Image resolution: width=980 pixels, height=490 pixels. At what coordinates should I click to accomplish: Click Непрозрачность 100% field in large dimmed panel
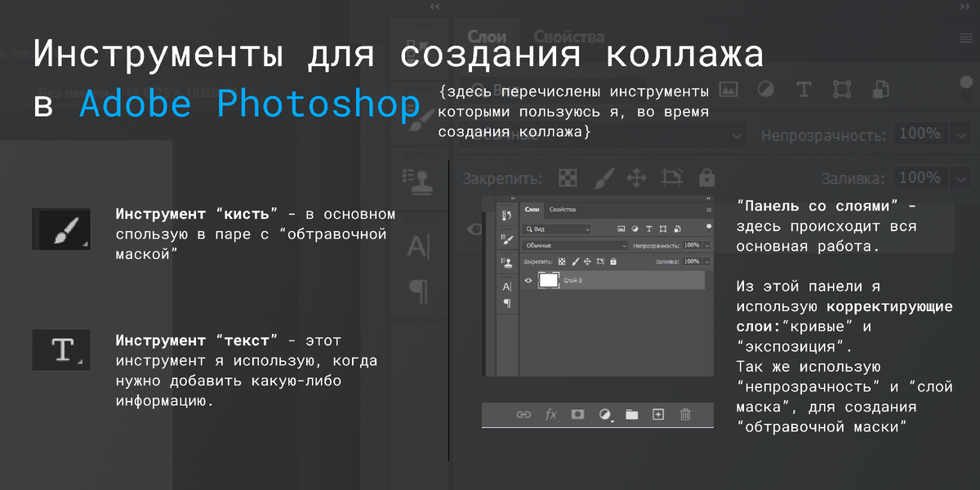tap(921, 134)
